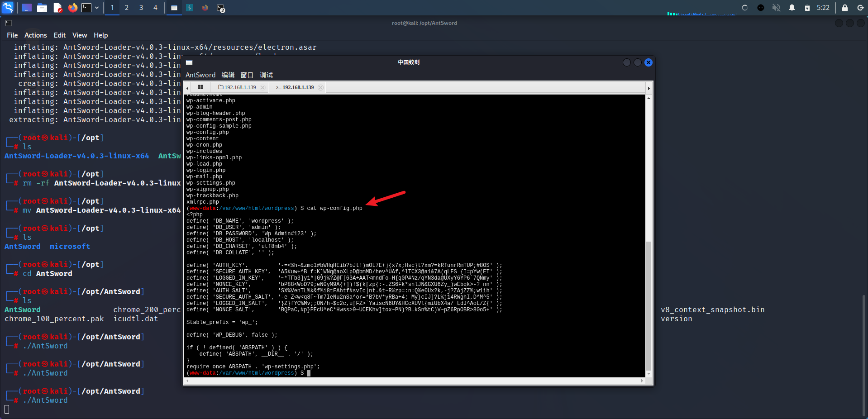Open the 调试 menu in AntSword

[266, 75]
